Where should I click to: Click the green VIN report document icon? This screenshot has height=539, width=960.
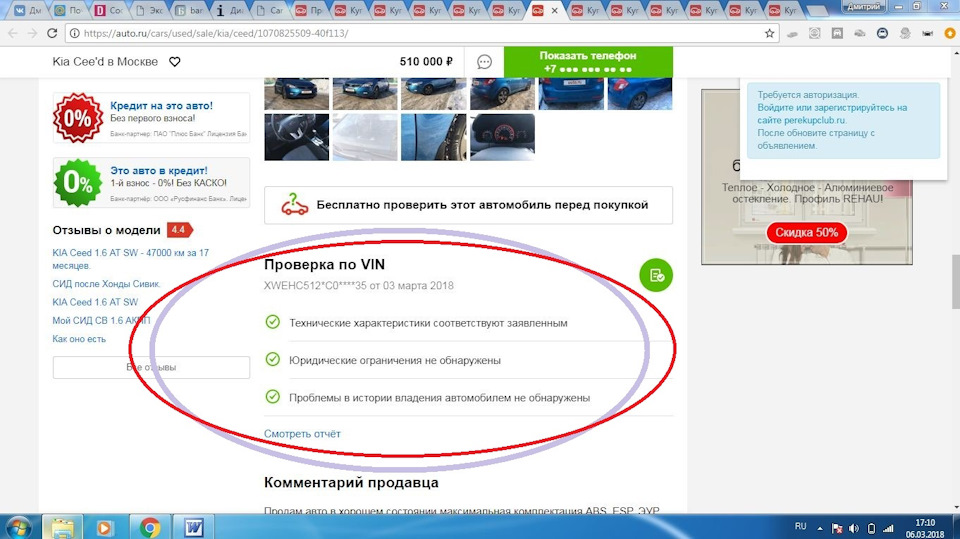coord(656,276)
